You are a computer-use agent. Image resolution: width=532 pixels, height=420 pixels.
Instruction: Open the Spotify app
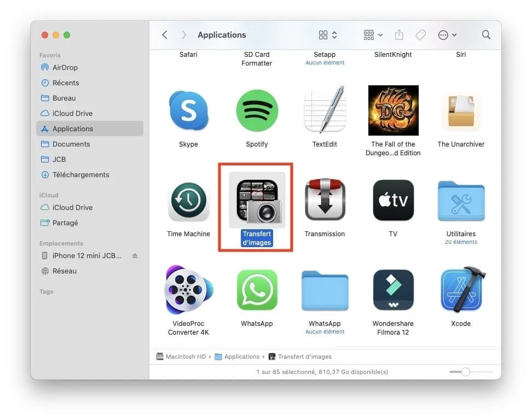[257, 110]
